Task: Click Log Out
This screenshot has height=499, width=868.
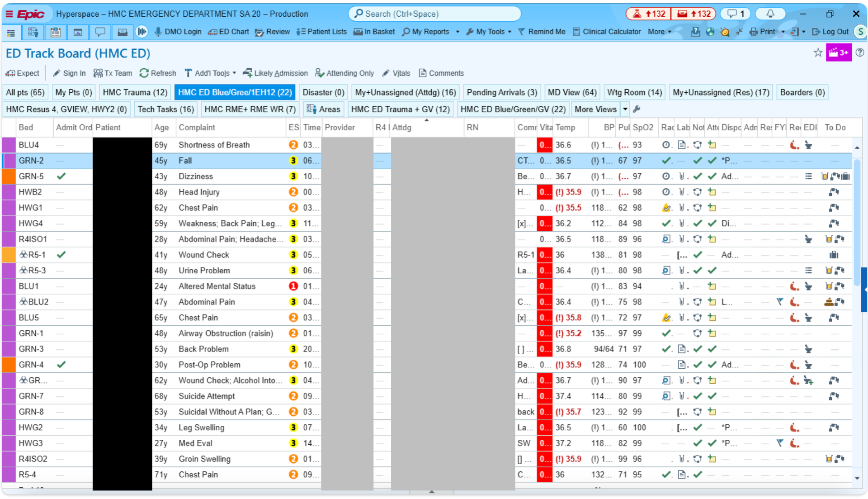Action: coord(830,32)
